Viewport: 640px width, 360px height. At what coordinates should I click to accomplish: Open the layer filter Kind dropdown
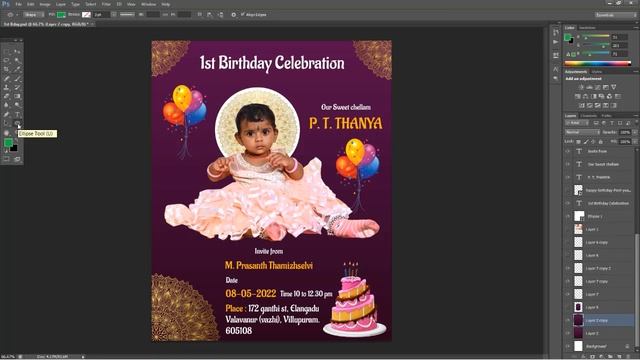click(578, 123)
